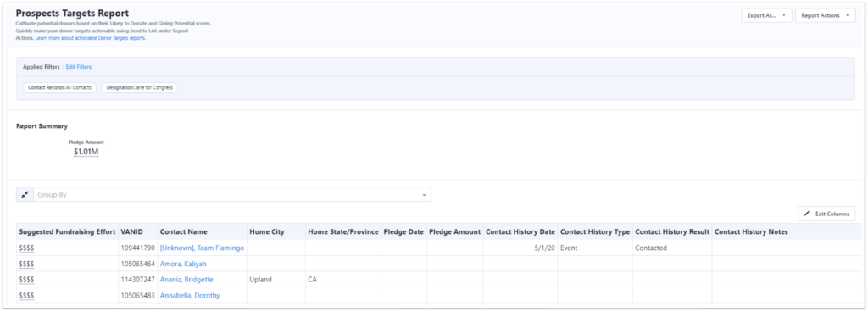This screenshot has height=312, width=868.
Task: Click the Designation: Jane for Congress filter chip
Action: [140, 87]
